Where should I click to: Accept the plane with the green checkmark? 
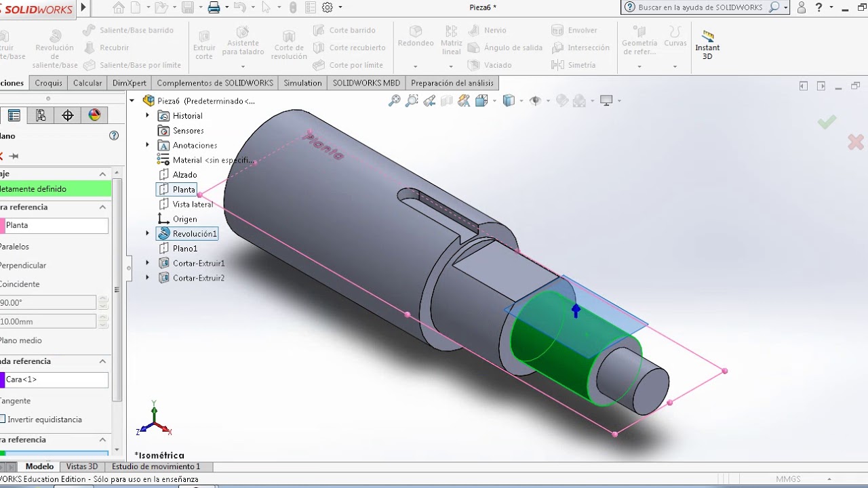[x=827, y=122]
